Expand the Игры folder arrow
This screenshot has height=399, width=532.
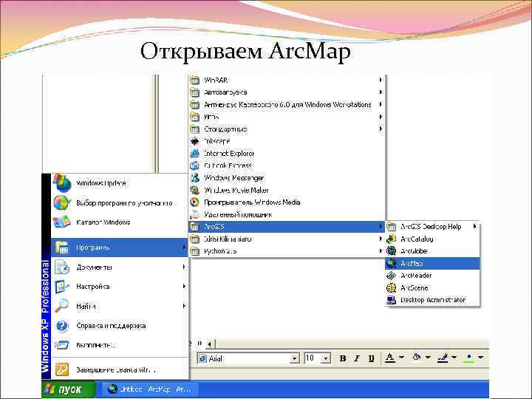381,117
